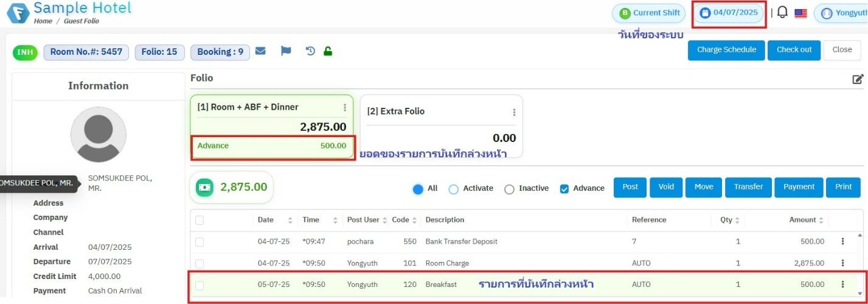
Task: Select the All radio button
Action: 418,189
